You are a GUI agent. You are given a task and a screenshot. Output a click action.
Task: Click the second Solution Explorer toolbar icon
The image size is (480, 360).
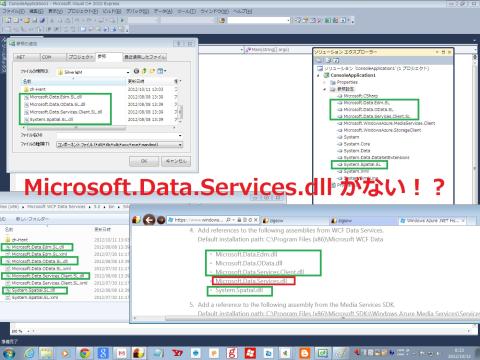click(329, 60)
